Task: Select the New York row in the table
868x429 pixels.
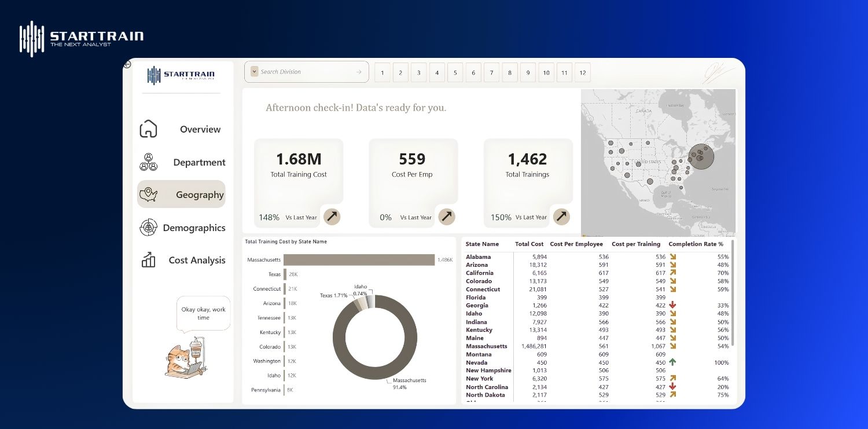Action: [x=597, y=379]
